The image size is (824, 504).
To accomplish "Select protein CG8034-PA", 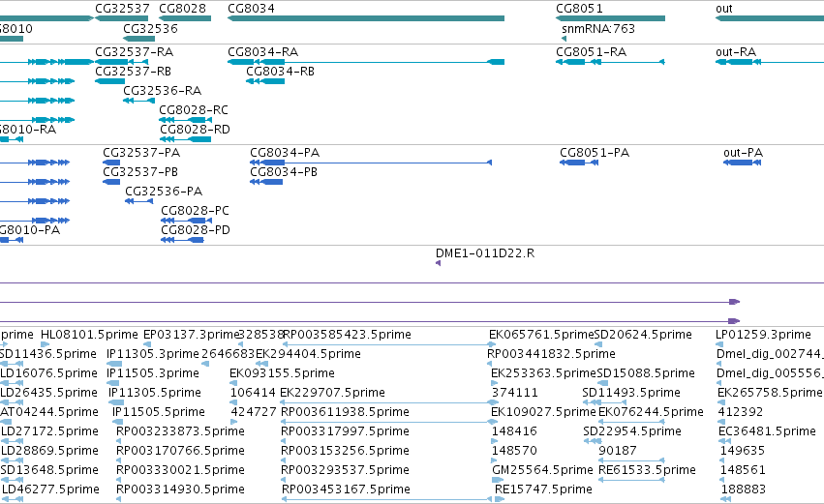I will coord(285,153).
